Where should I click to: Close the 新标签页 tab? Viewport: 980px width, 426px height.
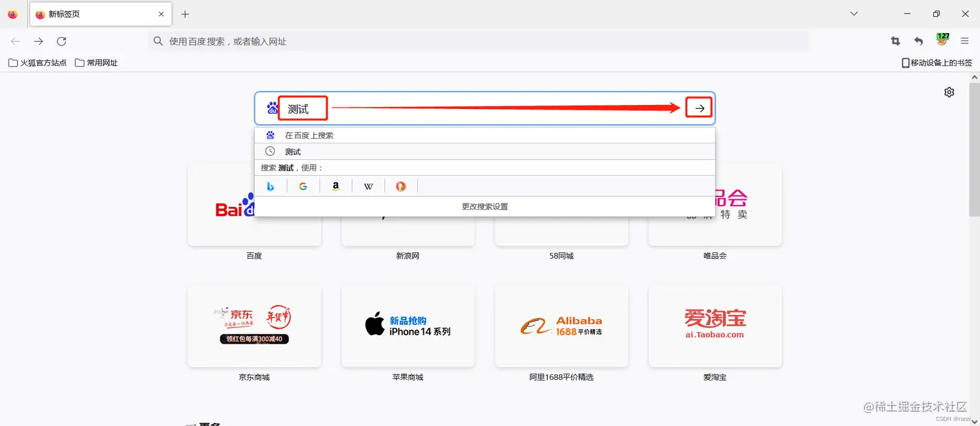click(161, 14)
